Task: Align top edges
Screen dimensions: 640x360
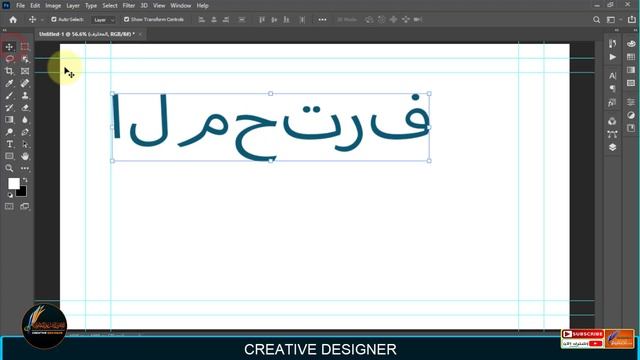Action: (x=262, y=20)
